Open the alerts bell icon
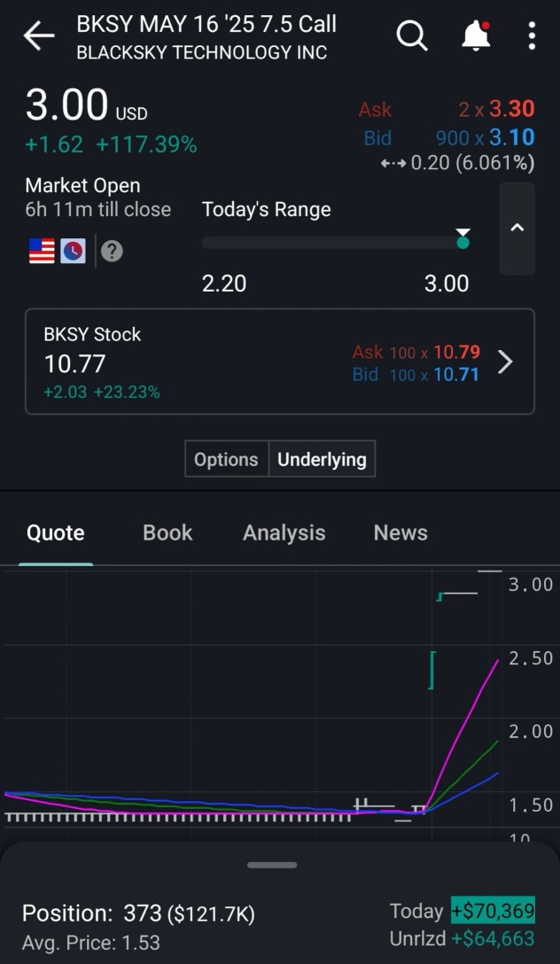 tap(476, 36)
